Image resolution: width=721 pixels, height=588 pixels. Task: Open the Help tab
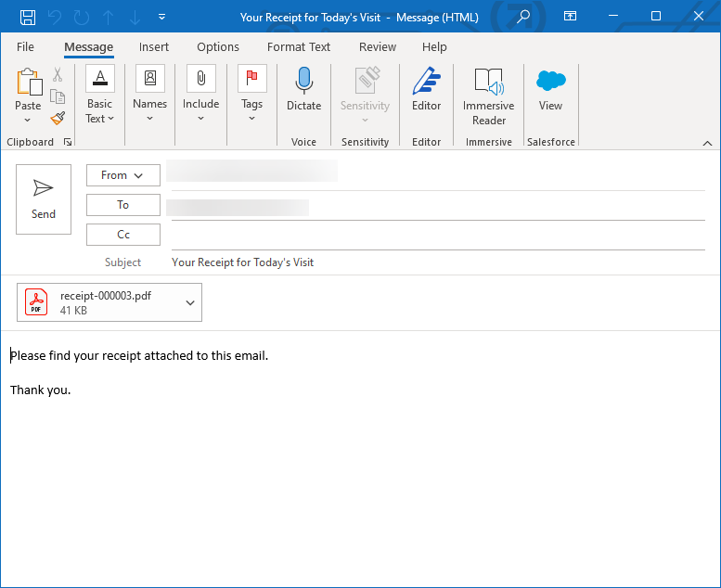(434, 47)
